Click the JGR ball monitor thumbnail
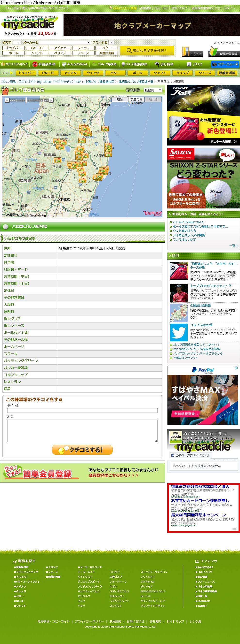 [x=179, y=271]
